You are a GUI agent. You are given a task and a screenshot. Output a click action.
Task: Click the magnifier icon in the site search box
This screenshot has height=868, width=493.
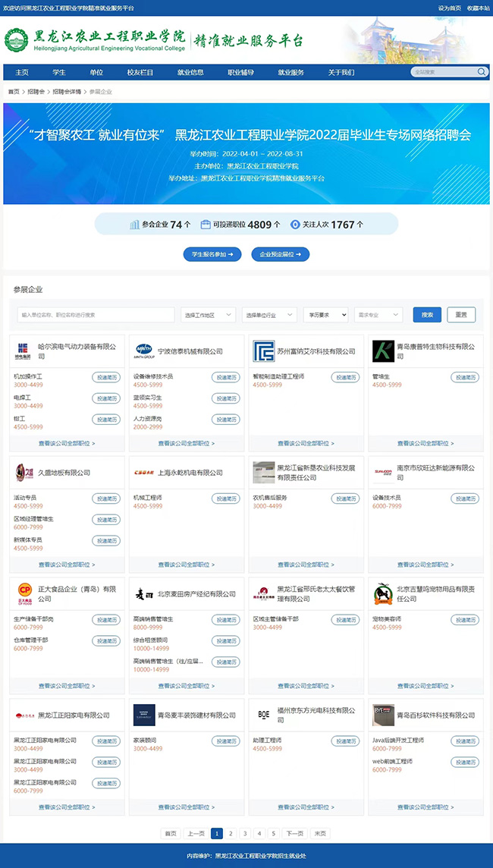pyautogui.click(x=482, y=72)
